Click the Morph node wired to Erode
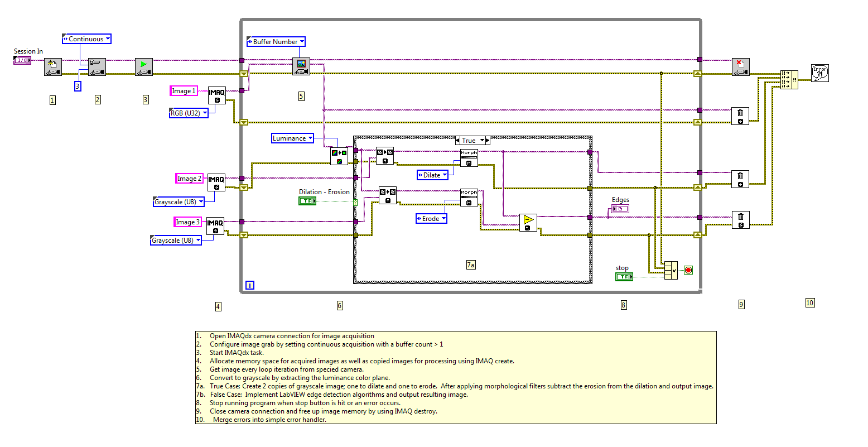 [x=469, y=198]
